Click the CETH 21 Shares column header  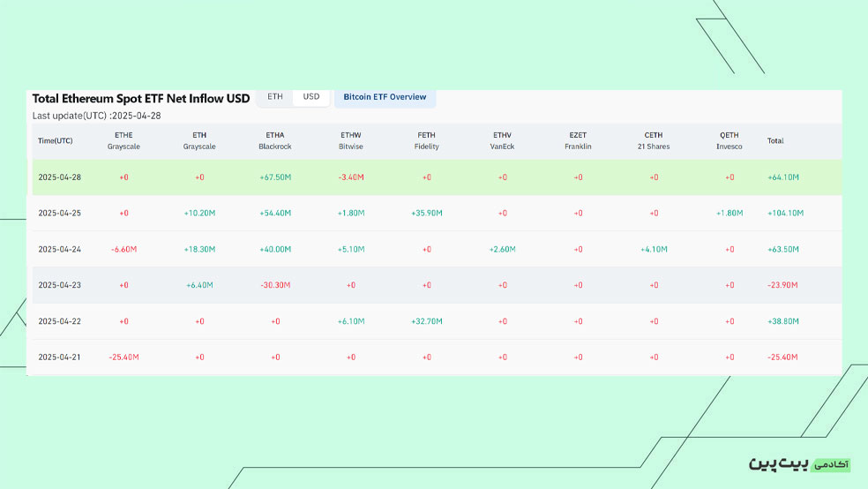point(654,140)
